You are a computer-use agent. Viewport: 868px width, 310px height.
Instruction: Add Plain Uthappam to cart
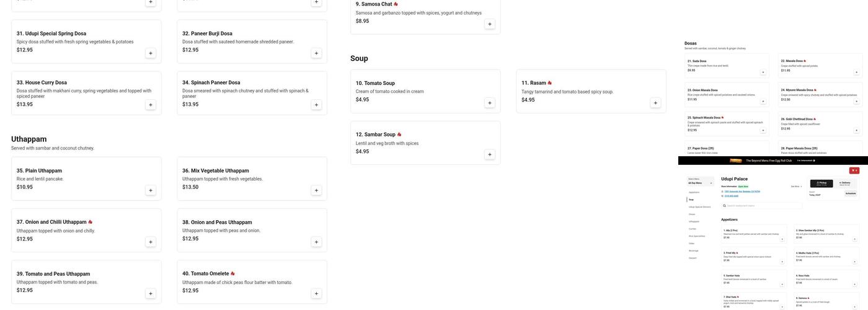point(150,190)
